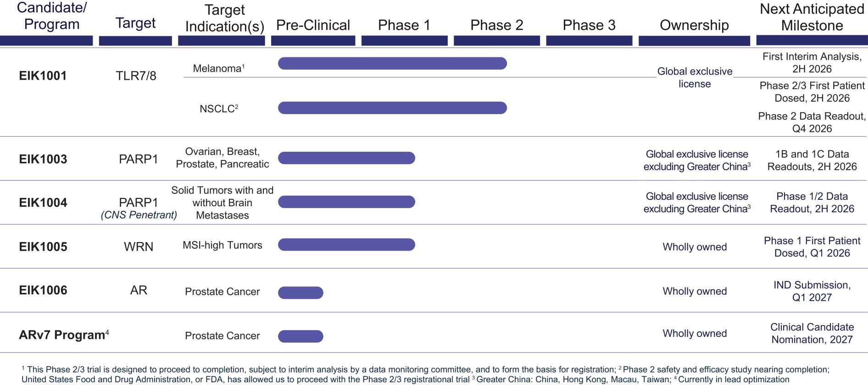Select the ARv7 Program label
Viewport: 868px width, 385px height.
pos(63,335)
